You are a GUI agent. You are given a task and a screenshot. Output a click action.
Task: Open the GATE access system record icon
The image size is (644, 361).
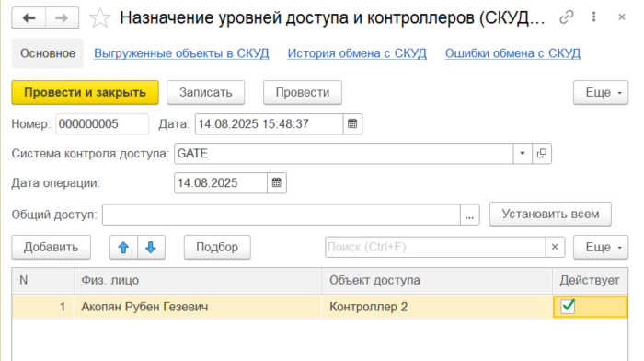point(542,154)
